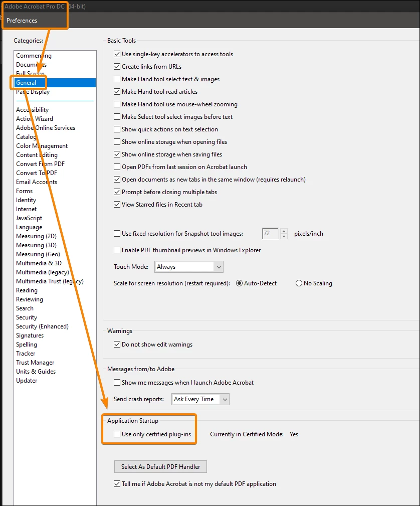The image size is (420, 506).
Task: Select Language category
Action: (x=55, y=227)
